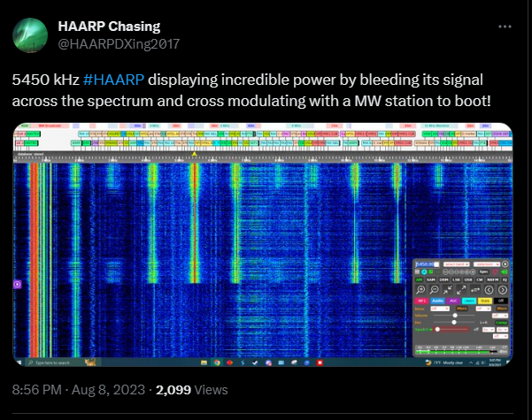Image resolution: width=532 pixels, height=420 pixels.
Task: Open the hamburger menu in SDR panel
Action: pos(417,271)
